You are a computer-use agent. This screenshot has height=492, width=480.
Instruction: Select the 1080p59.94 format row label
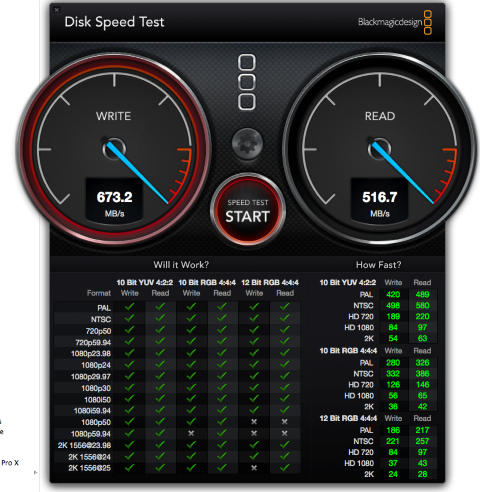click(91, 434)
